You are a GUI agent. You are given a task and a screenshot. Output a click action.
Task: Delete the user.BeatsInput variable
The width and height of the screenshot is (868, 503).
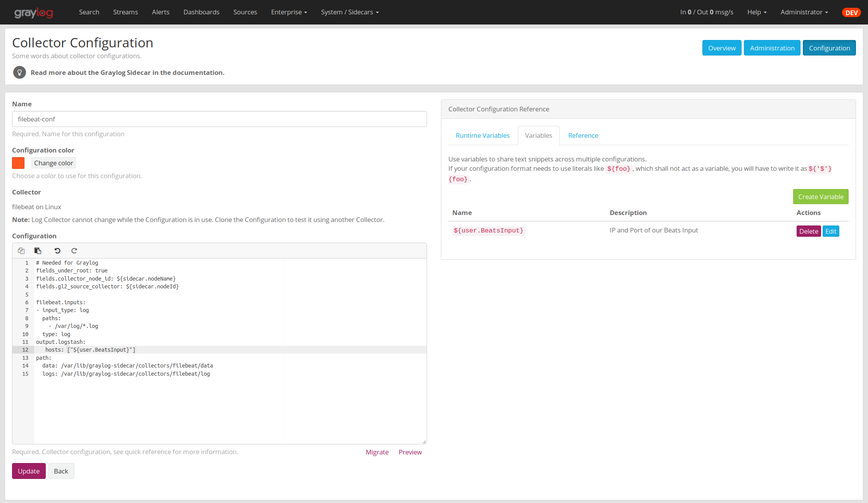tap(808, 231)
